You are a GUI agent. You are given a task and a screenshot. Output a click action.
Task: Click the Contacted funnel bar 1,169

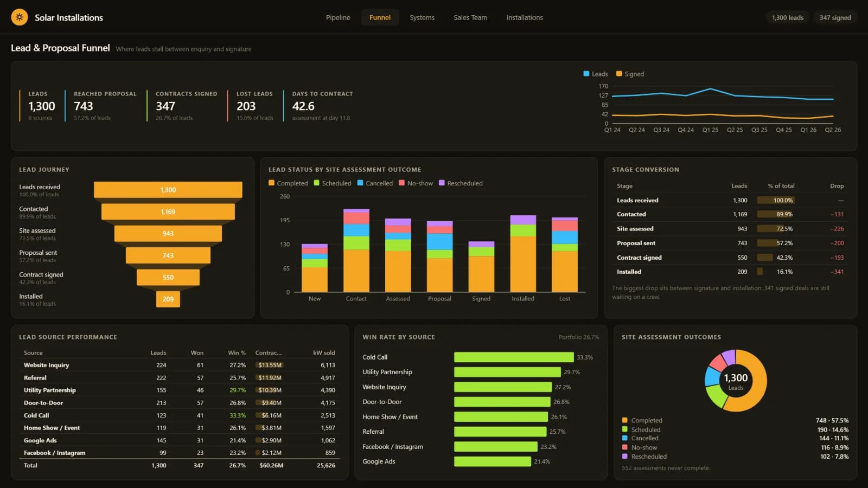point(168,211)
